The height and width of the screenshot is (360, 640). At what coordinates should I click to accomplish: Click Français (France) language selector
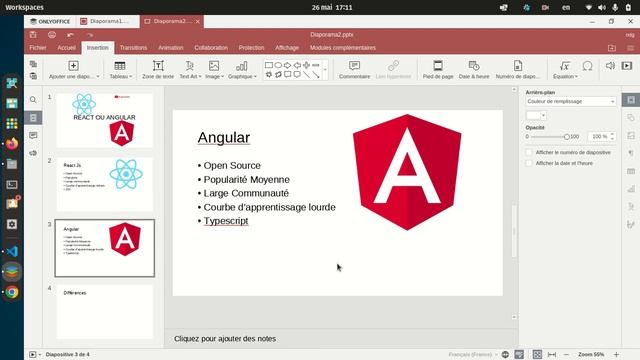[472, 355]
